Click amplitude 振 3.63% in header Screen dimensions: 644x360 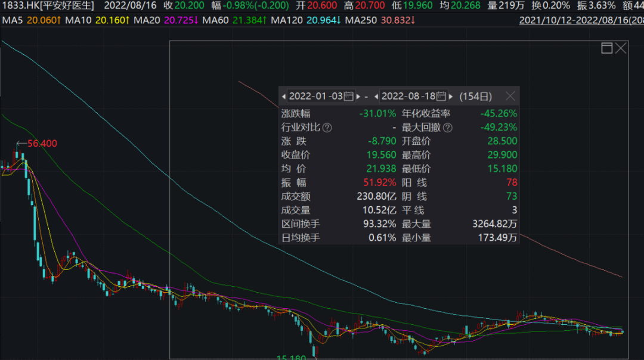pos(596,5)
